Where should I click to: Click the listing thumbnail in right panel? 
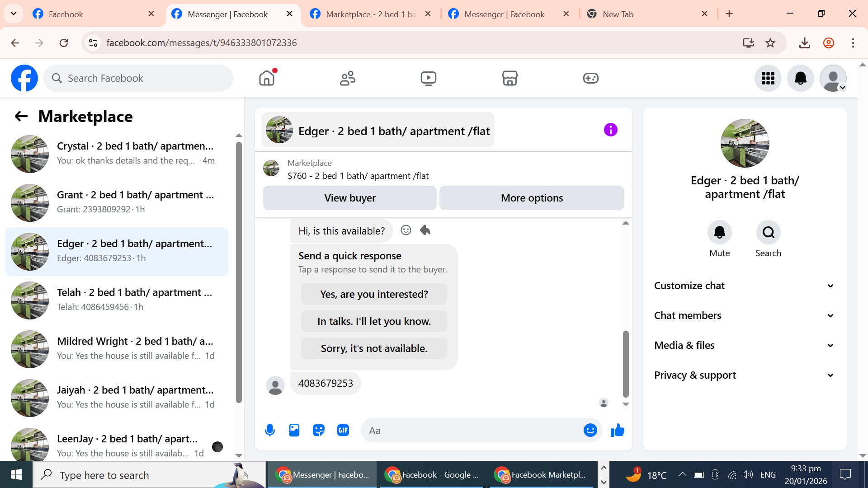click(x=745, y=143)
